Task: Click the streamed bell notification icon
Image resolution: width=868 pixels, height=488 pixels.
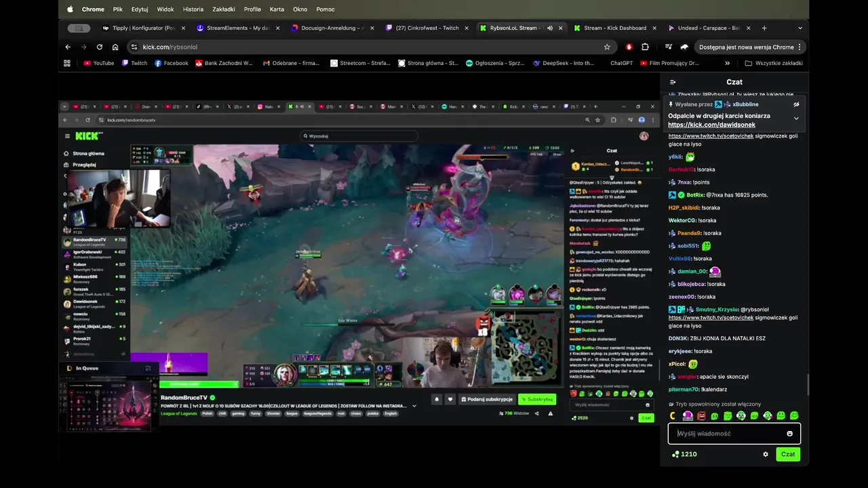Action: [x=437, y=399]
